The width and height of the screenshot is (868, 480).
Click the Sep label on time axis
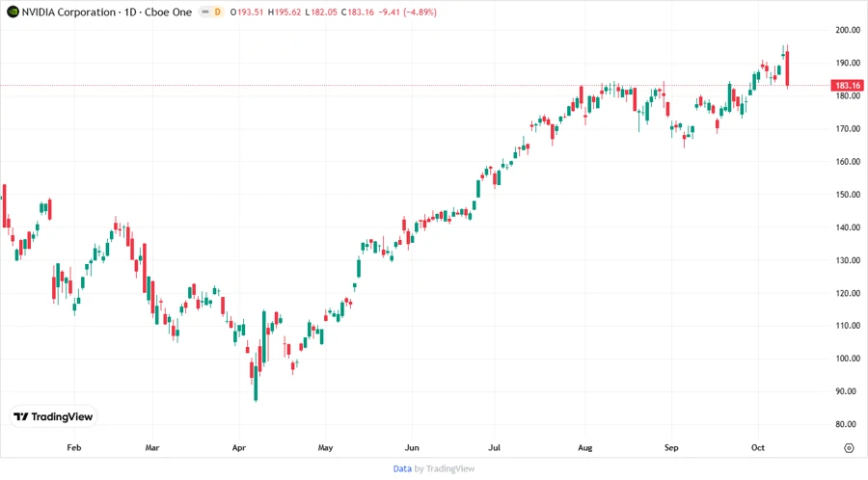pyautogui.click(x=671, y=447)
